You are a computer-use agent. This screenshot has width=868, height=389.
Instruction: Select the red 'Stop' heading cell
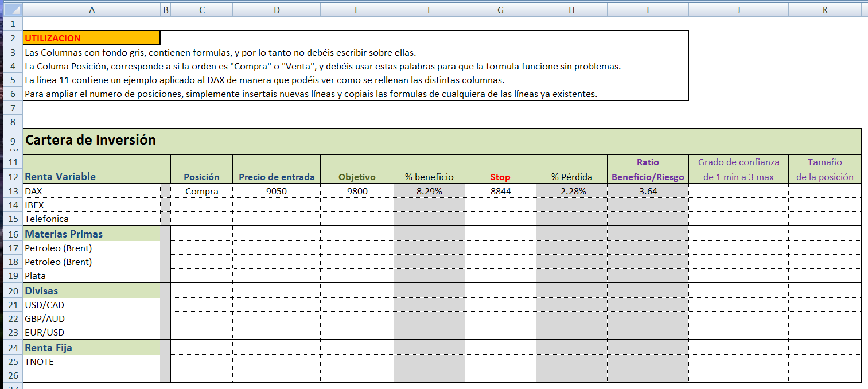(500, 177)
